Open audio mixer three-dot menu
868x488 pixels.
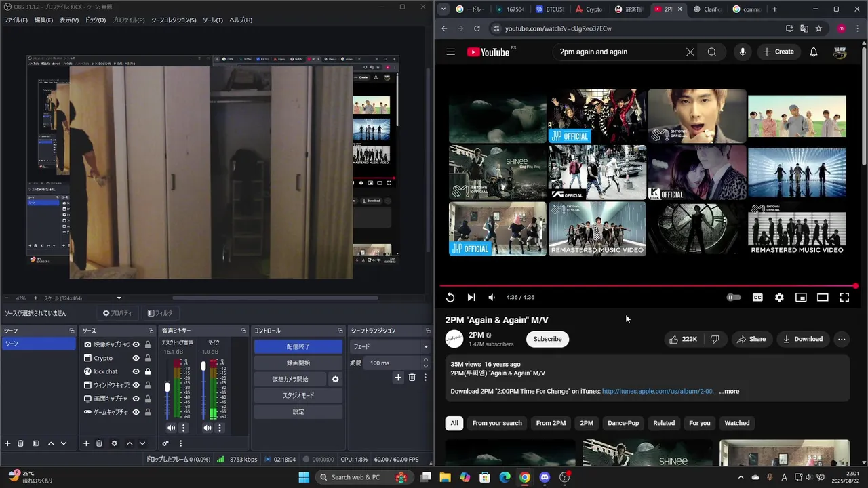click(180, 443)
